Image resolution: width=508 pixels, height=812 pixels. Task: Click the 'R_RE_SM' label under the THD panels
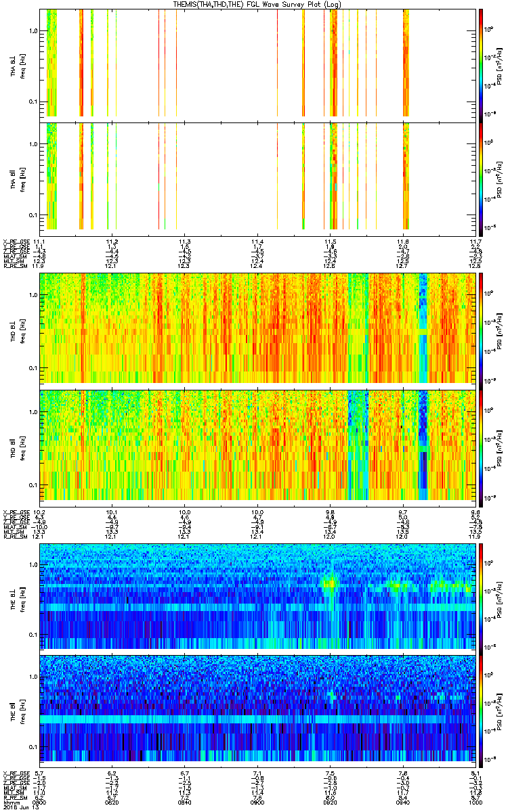coord(15,535)
